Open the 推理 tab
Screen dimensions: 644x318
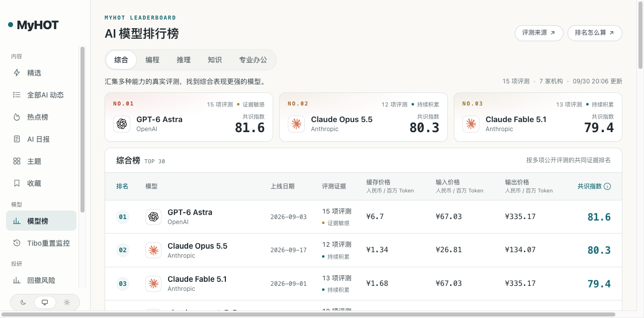pos(184,60)
